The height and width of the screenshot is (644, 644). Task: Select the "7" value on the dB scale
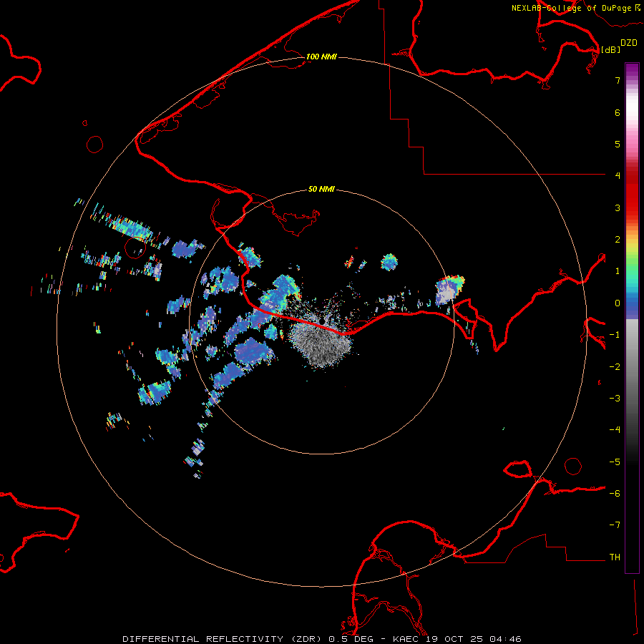[618, 80]
